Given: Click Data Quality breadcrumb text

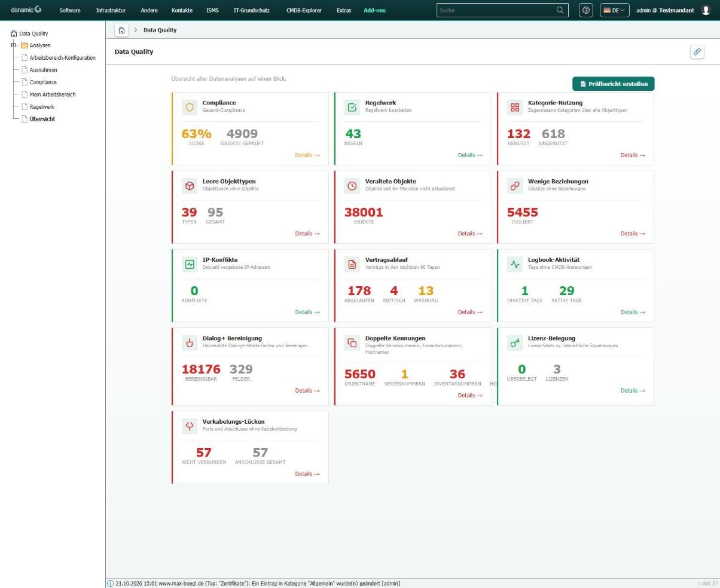Looking at the screenshot, I should click(160, 30).
